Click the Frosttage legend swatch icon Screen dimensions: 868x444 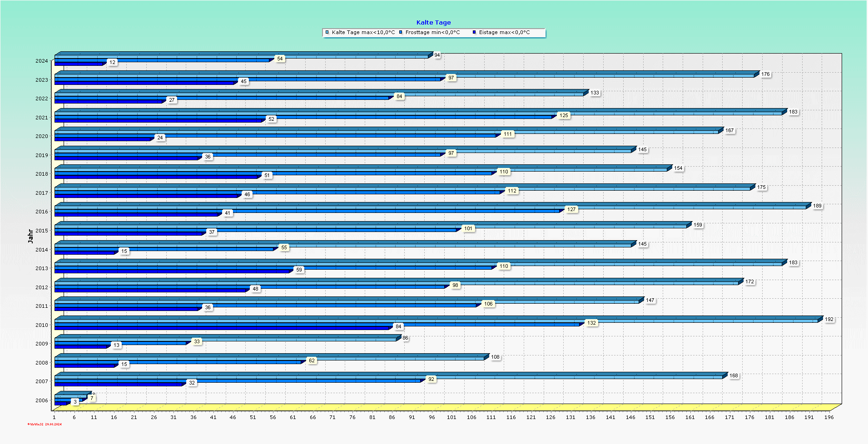[x=402, y=32]
